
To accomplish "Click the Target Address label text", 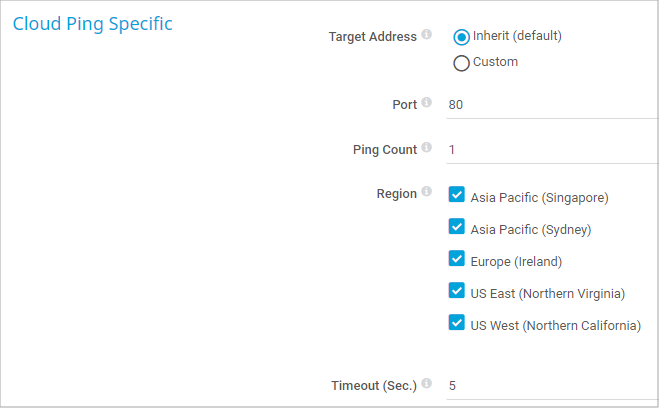I will coord(372,37).
